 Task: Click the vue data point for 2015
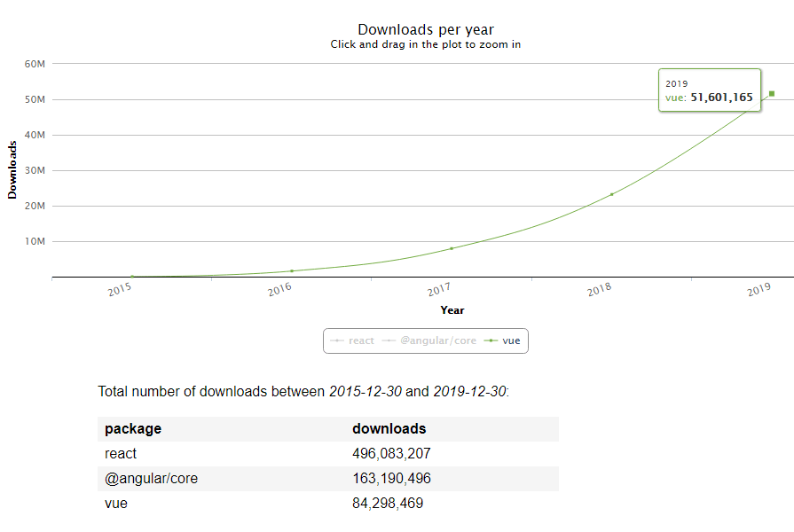tap(132, 277)
